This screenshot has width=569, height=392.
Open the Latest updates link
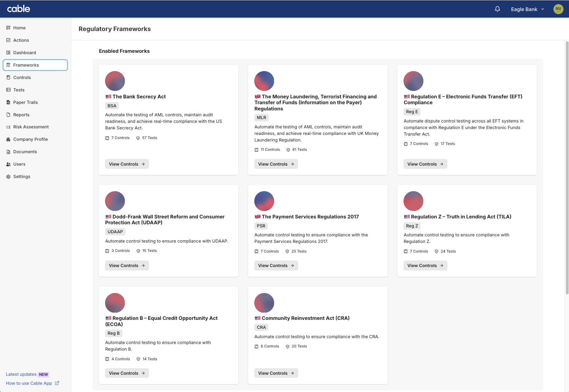tap(21, 374)
